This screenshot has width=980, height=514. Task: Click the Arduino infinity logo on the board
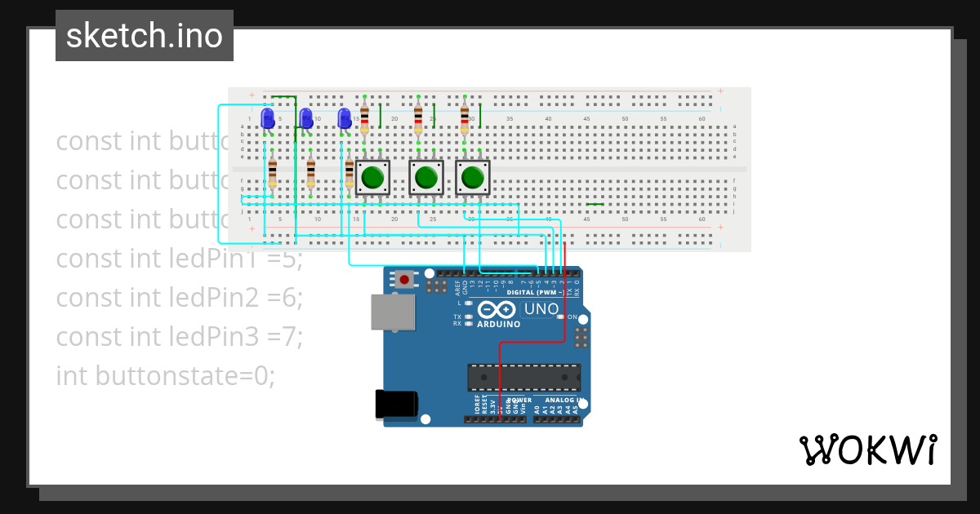(497, 310)
